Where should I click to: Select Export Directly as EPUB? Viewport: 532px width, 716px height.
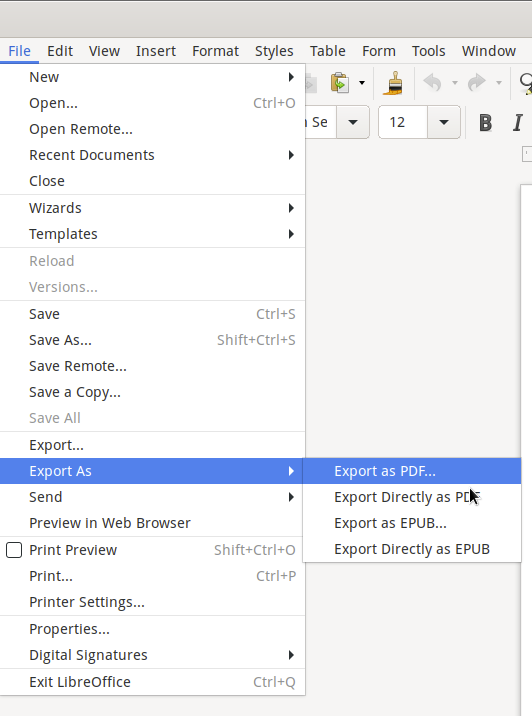tap(411, 549)
